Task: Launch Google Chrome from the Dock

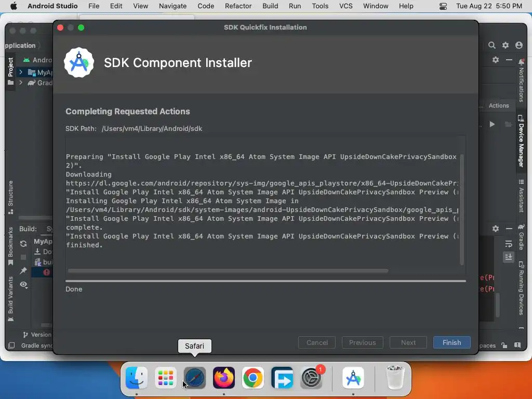Action: 253,378
